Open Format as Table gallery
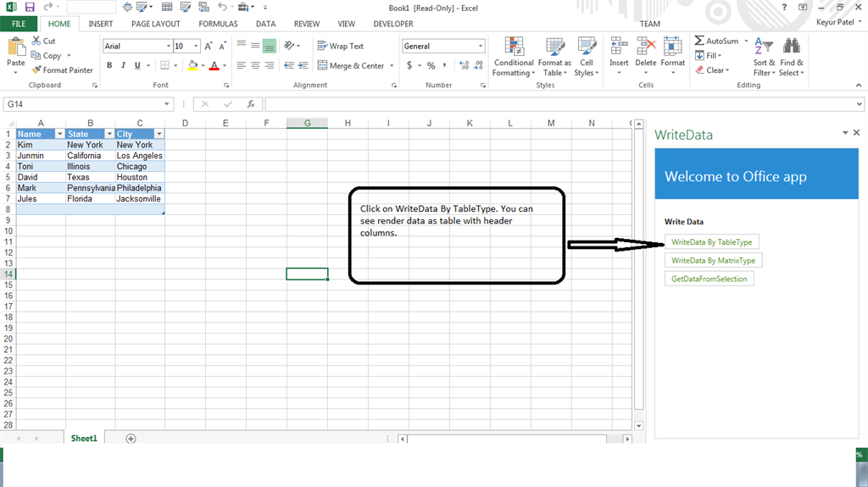Screen dimensions: 868x487 (554, 57)
